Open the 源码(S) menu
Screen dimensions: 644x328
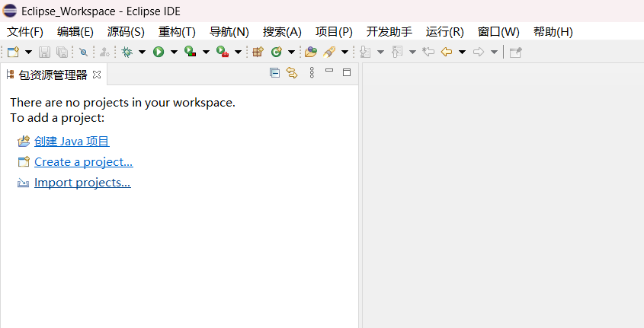click(126, 32)
